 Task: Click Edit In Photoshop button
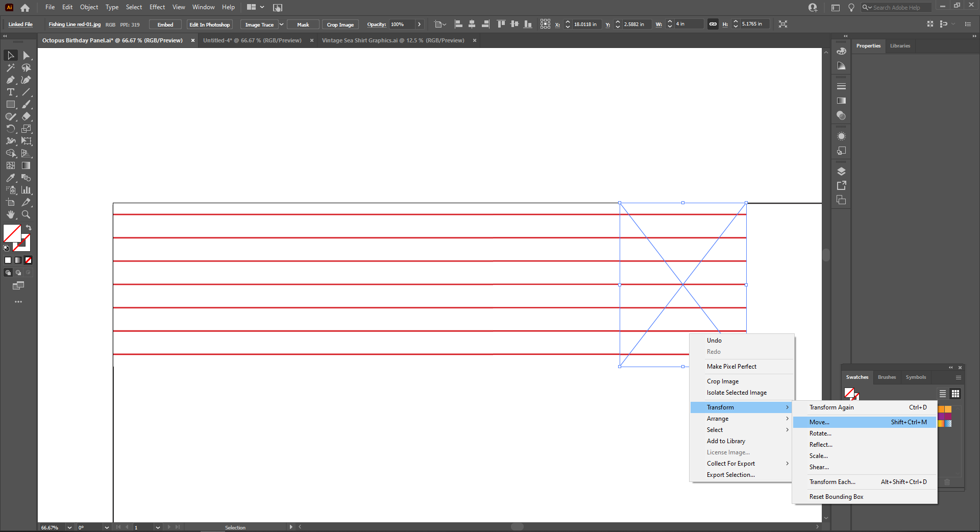click(210, 25)
